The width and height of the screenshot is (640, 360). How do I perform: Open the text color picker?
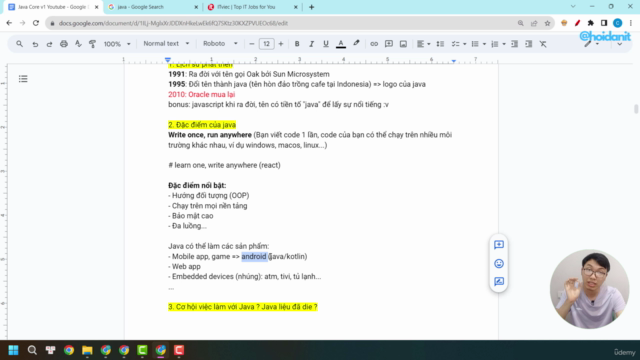(341, 44)
